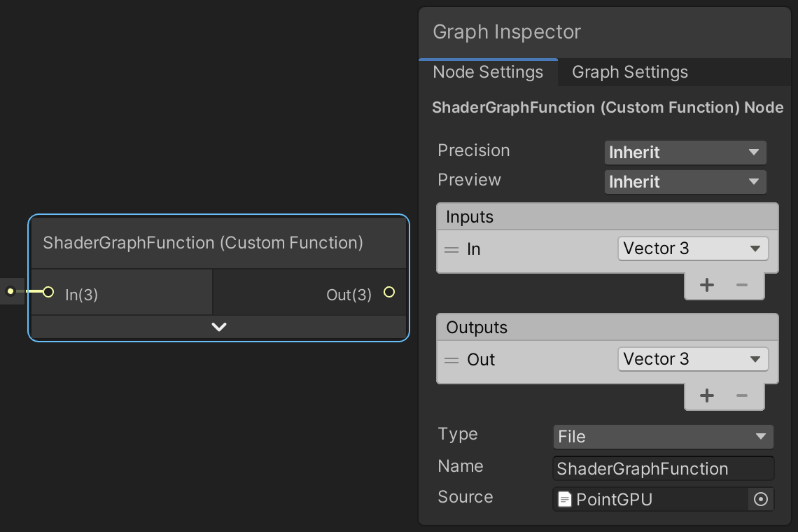Image resolution: width=798 pixels, height=532 pixels.
Task: Click the Name field ShaderGraphFunction
Action: (662, 468)
